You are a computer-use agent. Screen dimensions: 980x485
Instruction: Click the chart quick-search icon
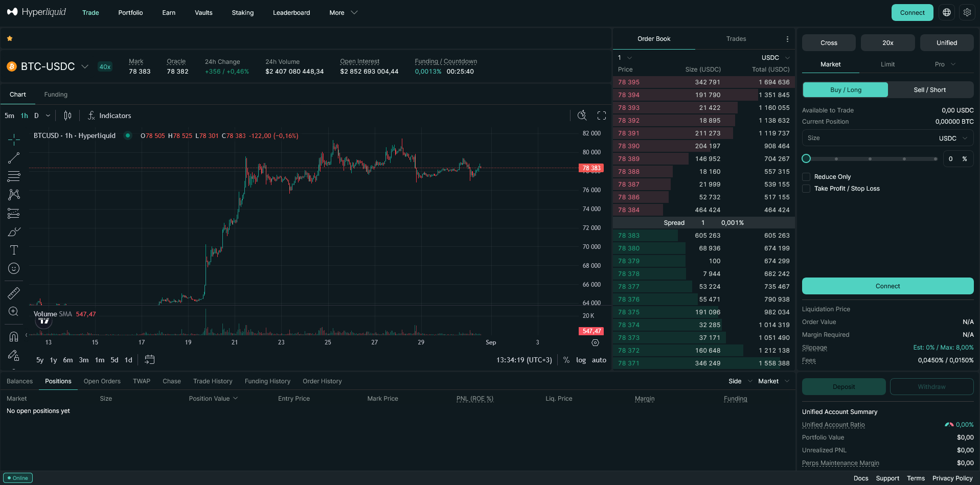tap(582, 116)
